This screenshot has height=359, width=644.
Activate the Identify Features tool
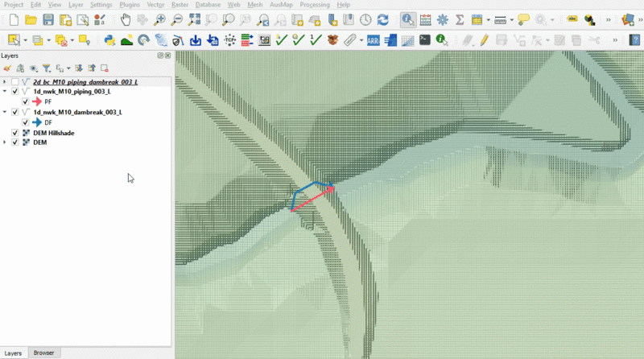coord(408,19)
